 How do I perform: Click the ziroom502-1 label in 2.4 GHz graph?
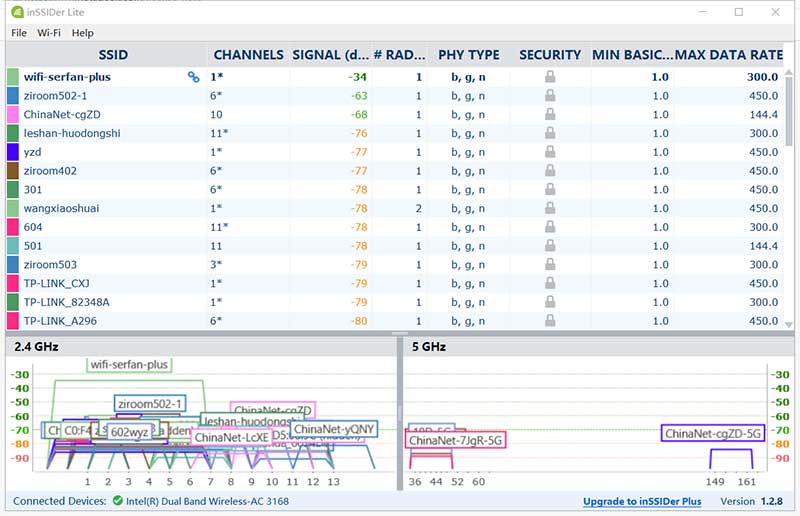pos(150,404)
